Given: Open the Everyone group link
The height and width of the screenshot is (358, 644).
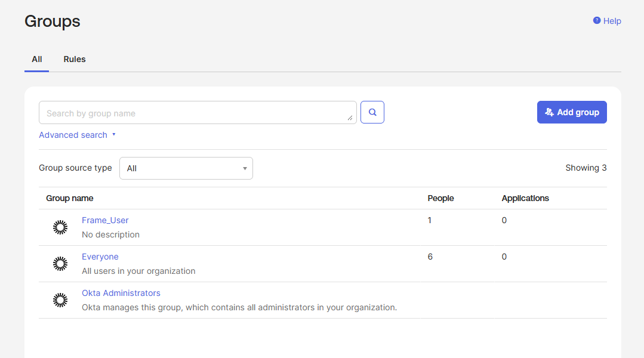Looking at the screenshot, I should pos(100,257).
